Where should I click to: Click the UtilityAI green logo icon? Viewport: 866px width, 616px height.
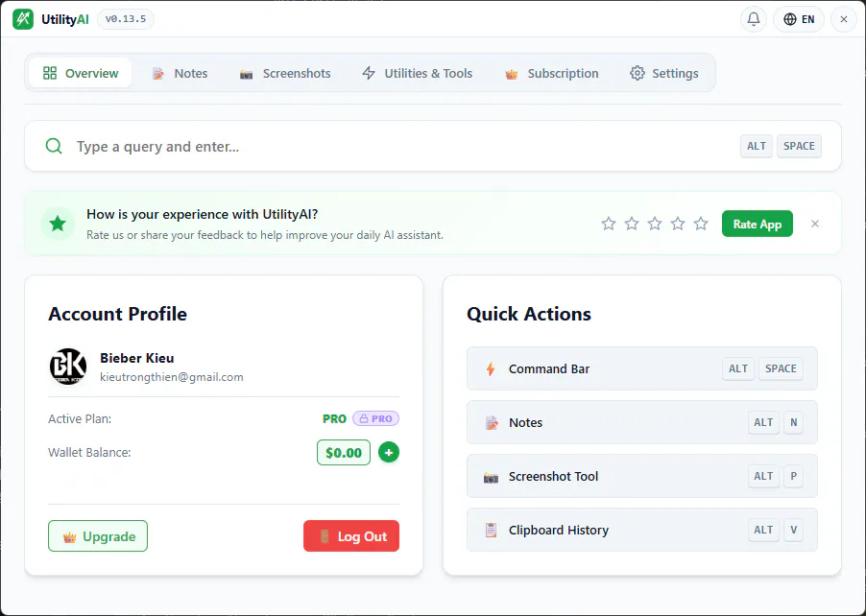23,19
